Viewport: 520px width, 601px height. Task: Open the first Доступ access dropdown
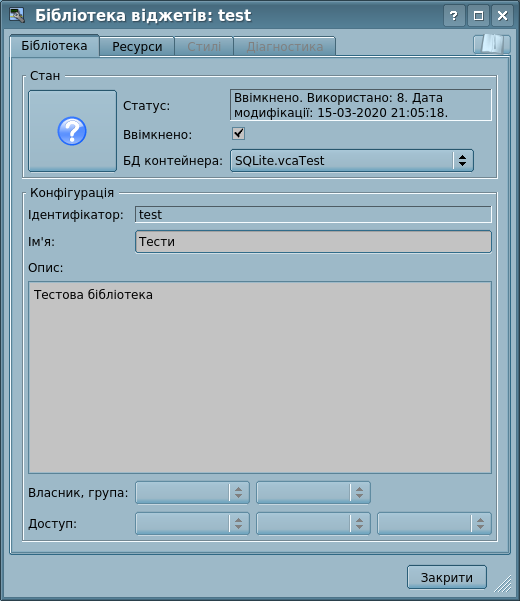tap(192, 524)
